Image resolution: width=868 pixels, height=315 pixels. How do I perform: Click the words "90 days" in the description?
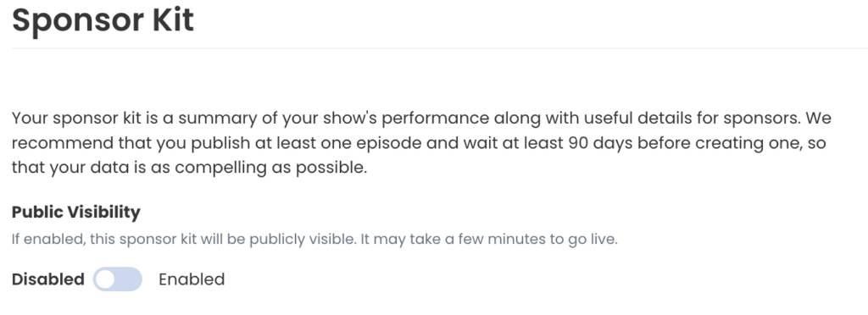(599, 143)
